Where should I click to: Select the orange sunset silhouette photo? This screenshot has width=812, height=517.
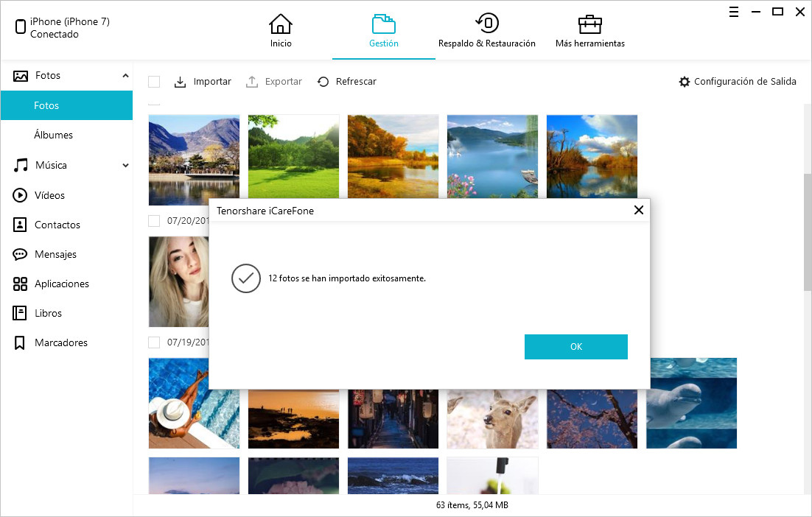point(293,419)
